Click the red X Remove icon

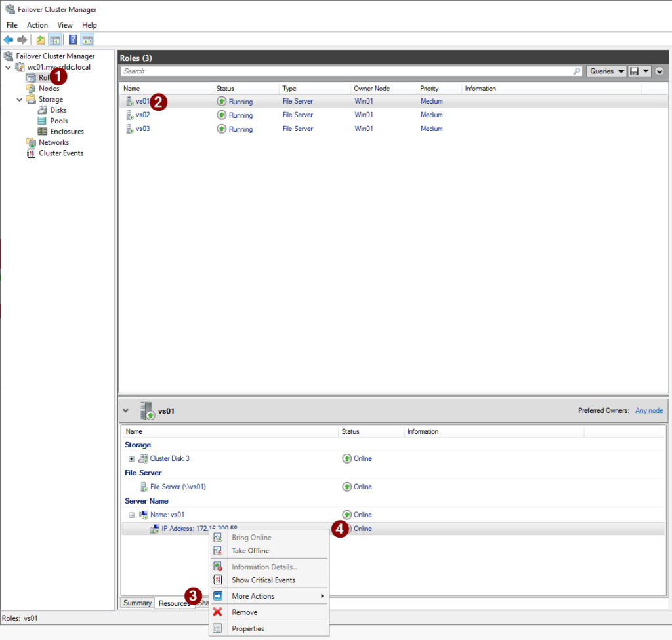click(218, 612)
